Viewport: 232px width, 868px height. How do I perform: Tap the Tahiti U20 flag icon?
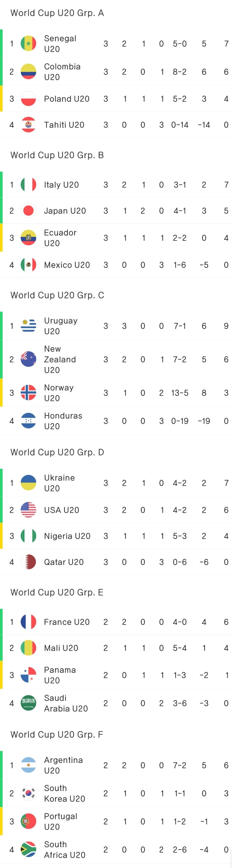[x=28, y=125]
